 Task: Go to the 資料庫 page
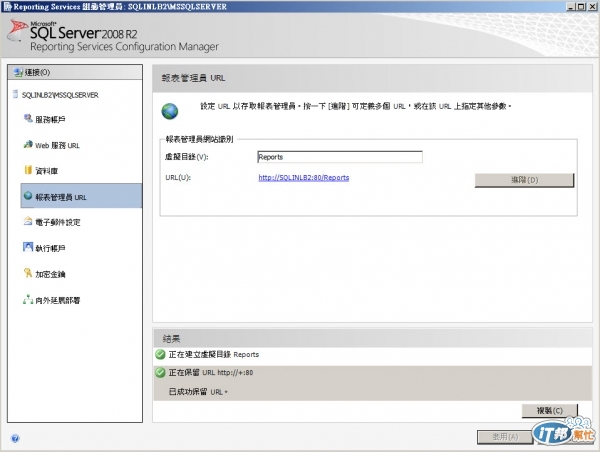pos(46,171)
